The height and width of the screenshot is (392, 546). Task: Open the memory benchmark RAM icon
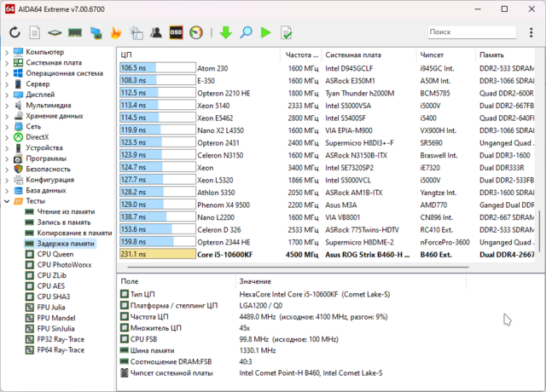[74, 33]
